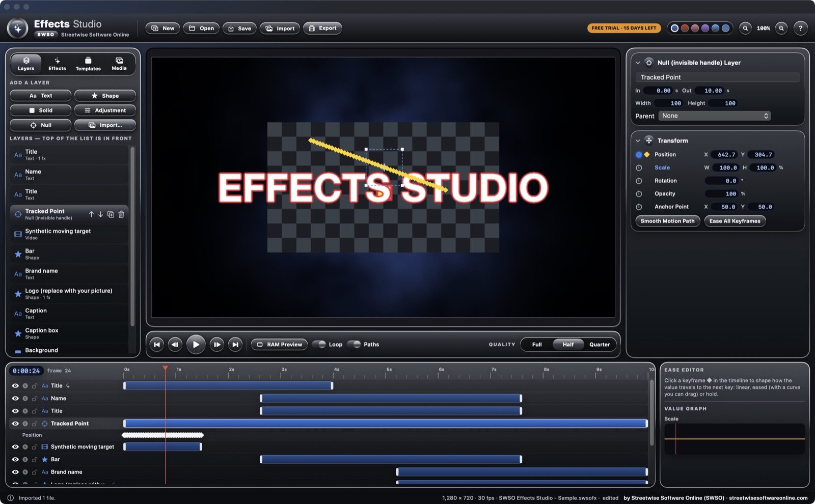Click Smooth Motion Path button
Viewport: 815px width, 504px height.
click(667, 221)
